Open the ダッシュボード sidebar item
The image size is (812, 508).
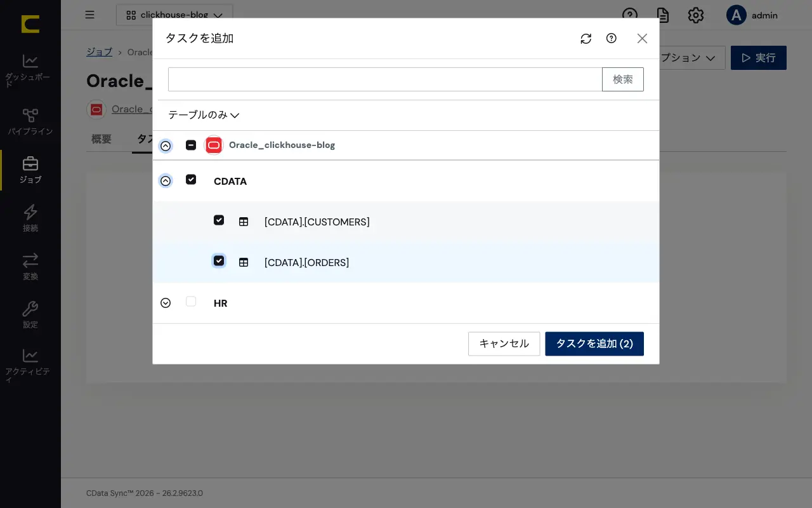(x=30, y=70)
